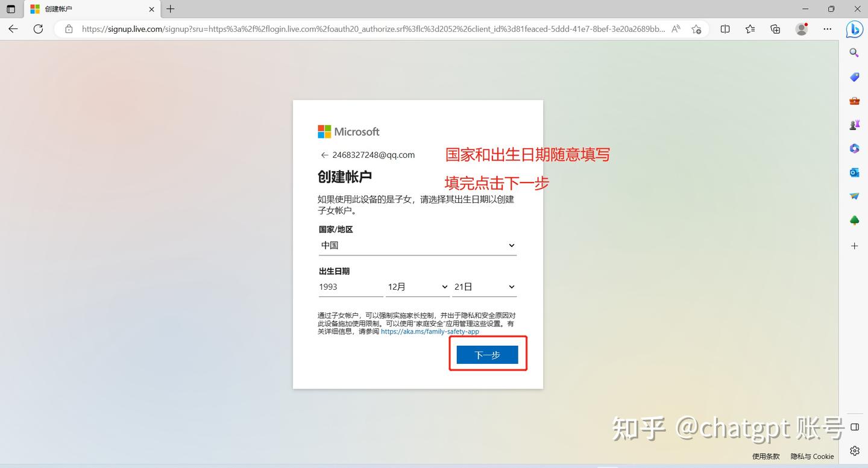Add app to sidebar plus icon
Screen dimensions: 868x468
coord(854,246)
